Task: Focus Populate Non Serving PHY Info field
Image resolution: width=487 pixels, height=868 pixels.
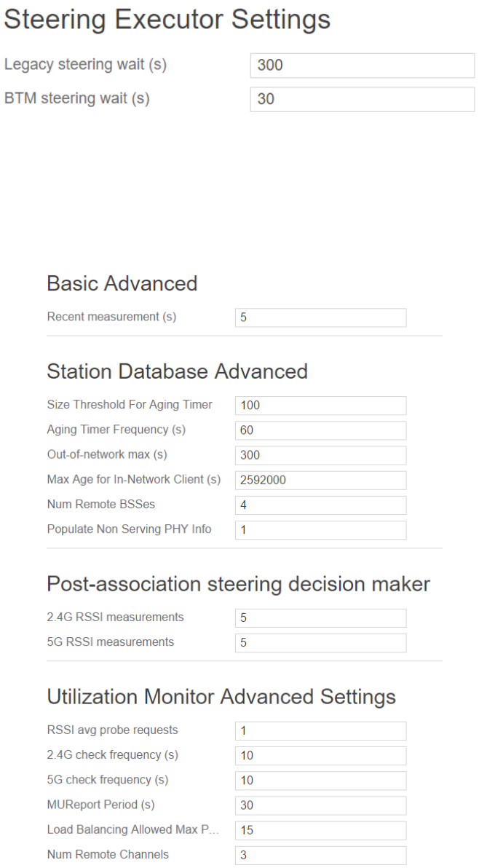Action: pos(320,530)
